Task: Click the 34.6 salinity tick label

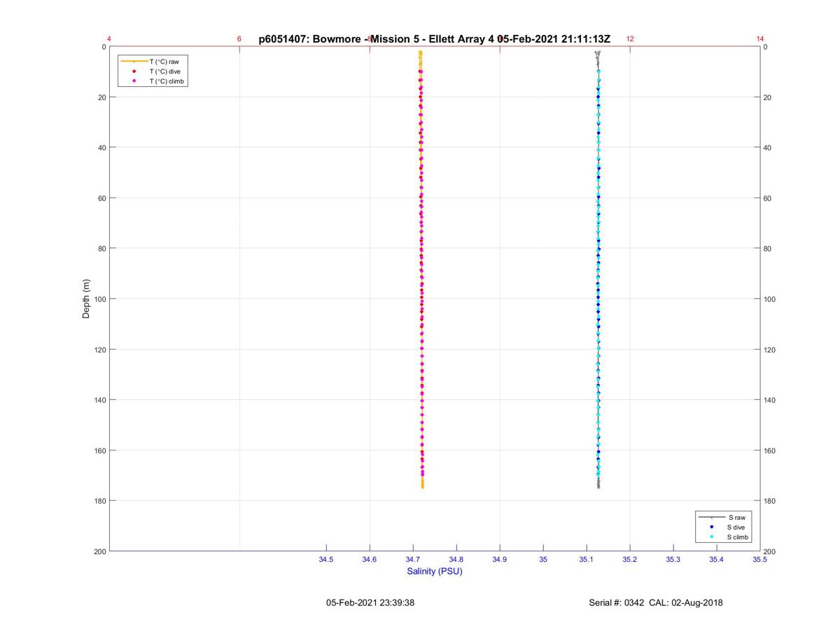Action: click(370, 559)
